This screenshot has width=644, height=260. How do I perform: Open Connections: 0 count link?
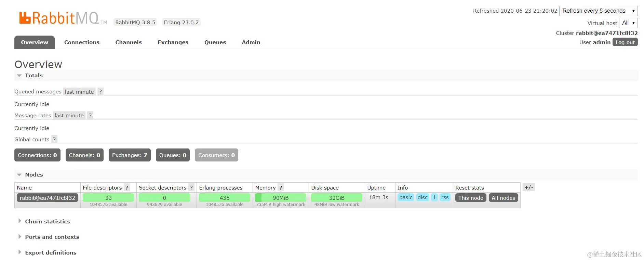37,155
